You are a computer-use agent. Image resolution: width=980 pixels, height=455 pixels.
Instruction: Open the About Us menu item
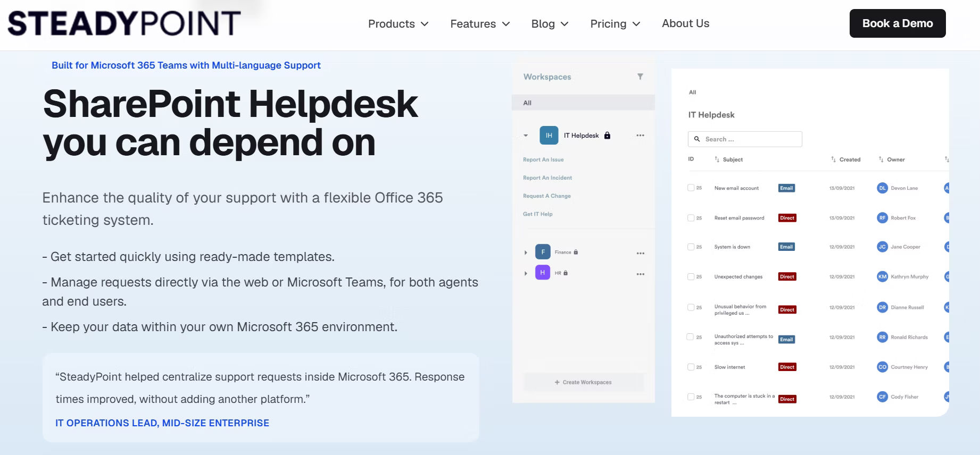pos(685,23)
